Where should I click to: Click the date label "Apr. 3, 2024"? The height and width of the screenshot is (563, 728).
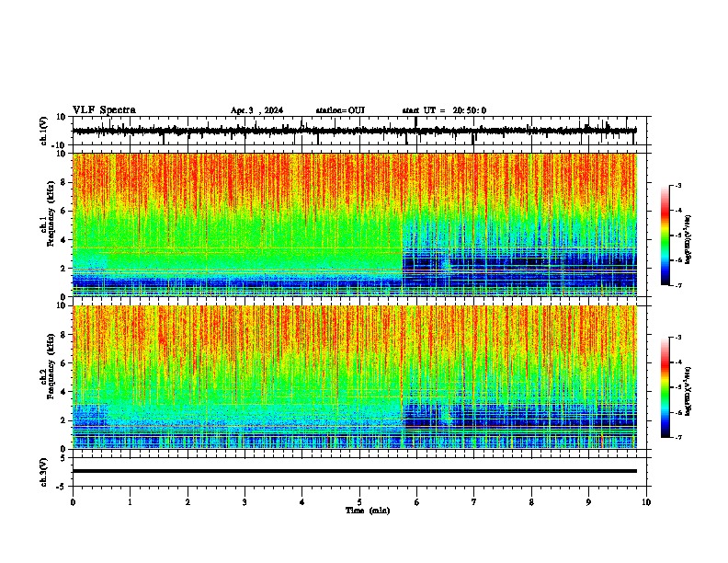(256, 110)
